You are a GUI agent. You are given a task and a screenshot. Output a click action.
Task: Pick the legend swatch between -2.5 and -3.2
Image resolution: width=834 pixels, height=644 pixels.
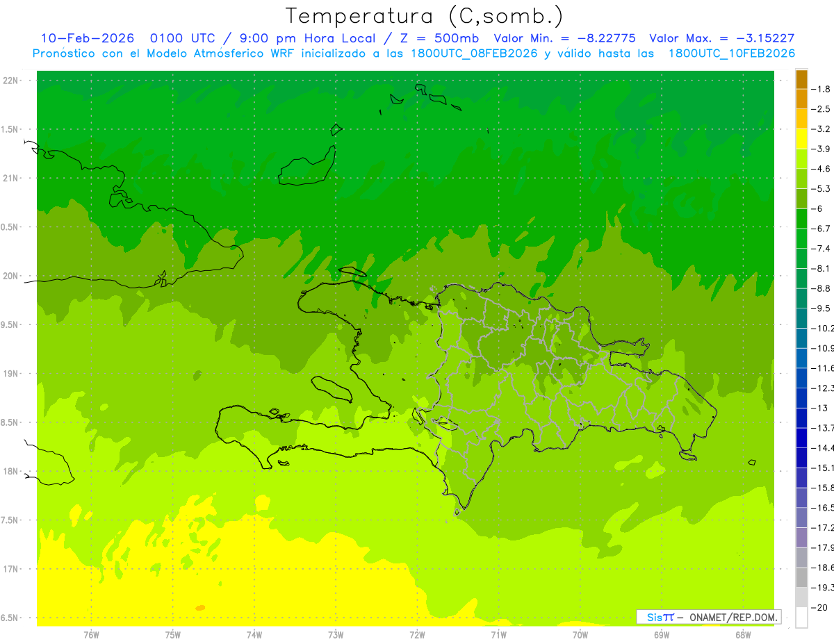pos(801,119)
